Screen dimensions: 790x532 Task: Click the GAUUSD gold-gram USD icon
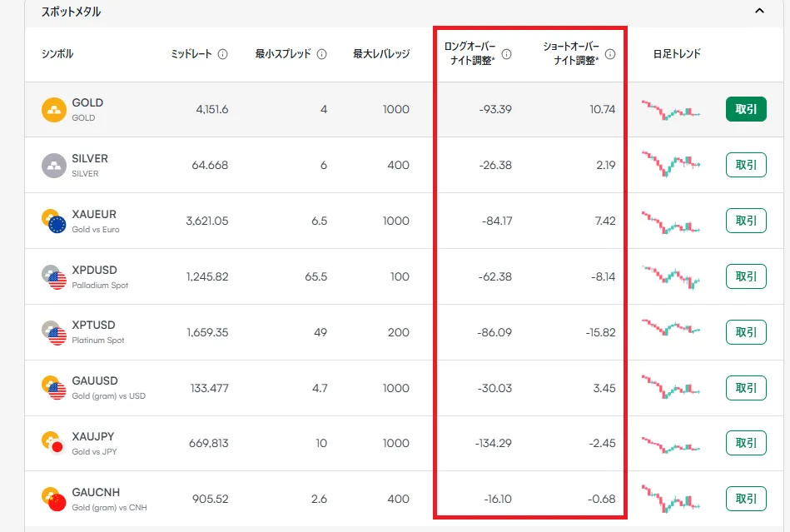click(54, 388)
